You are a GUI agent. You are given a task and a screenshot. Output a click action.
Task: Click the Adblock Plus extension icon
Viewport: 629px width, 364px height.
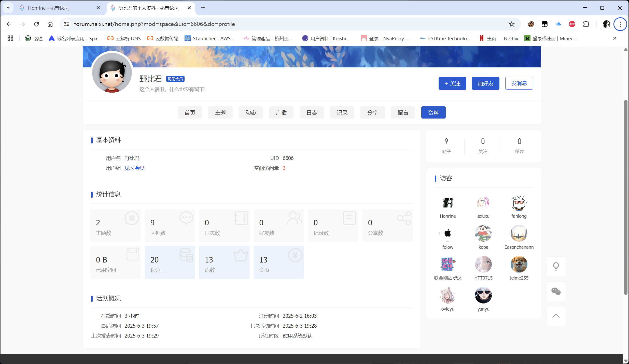pyautogui.click(x=572, y=24)
